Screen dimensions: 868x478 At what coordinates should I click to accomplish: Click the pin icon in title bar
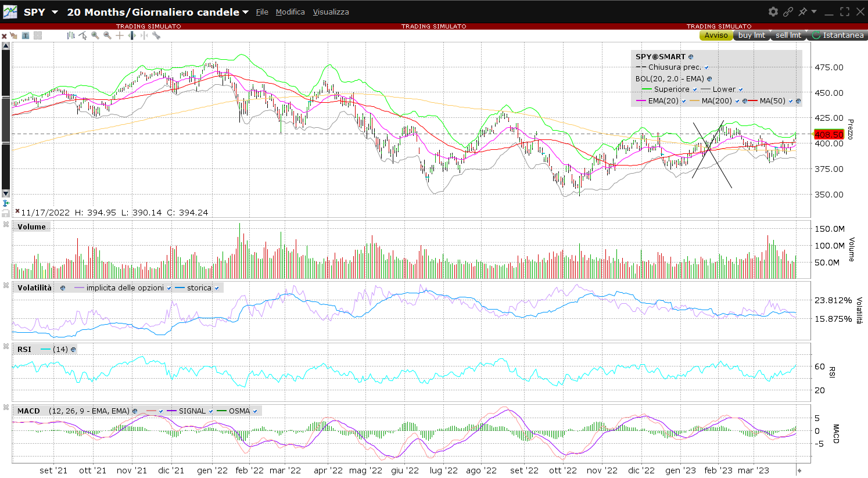pos(802,12)
